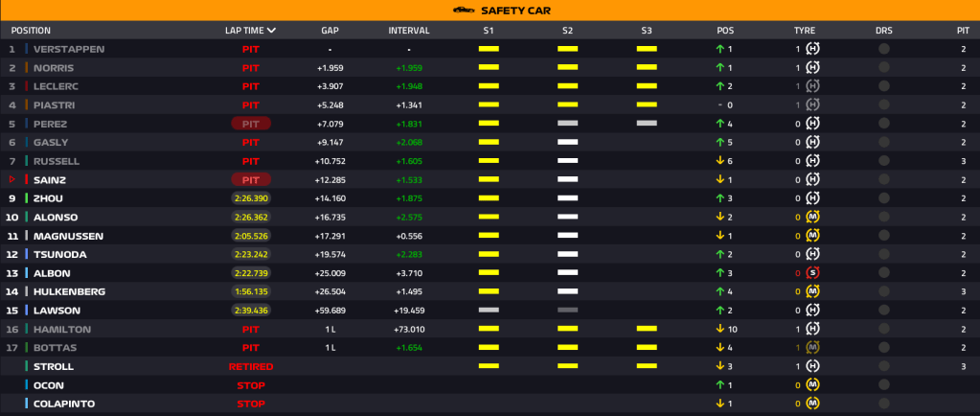980x416 pixels.
Task: Select the VERSTAPPEN driver row name
Action: click(69, 49)
